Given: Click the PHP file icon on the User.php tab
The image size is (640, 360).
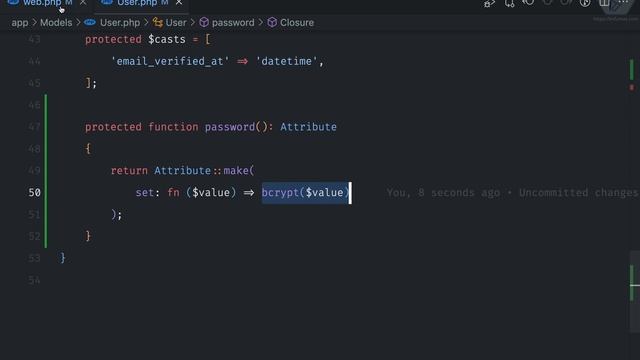Looking at the screenshot, I should click(x=107, y=2).
